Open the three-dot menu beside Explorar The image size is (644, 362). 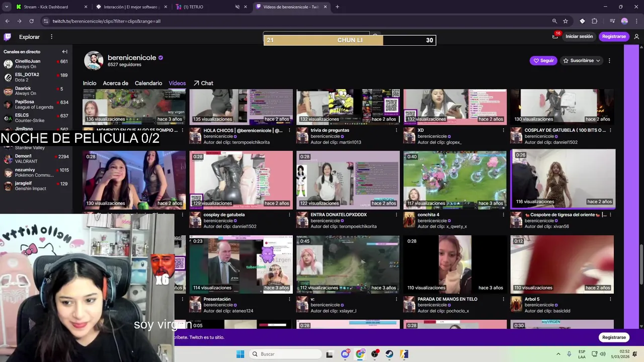coord(51,37)
